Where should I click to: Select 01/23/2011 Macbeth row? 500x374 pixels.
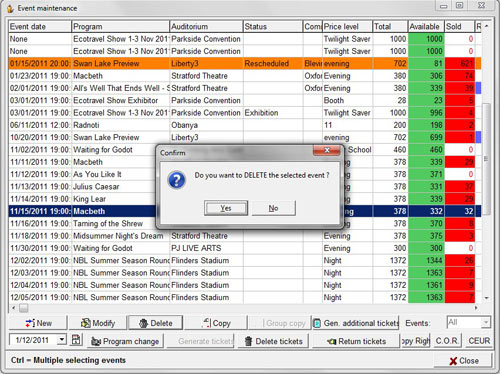coord(245,76)
